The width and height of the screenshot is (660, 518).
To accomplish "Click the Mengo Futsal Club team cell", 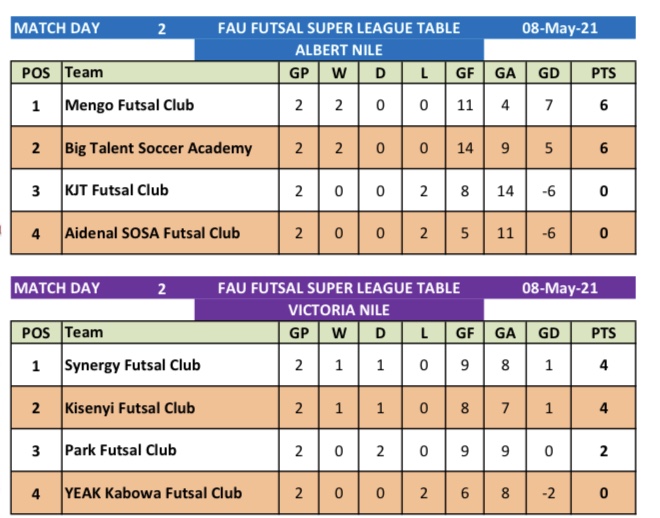I will pyautogui.click(x=129, y=105).
